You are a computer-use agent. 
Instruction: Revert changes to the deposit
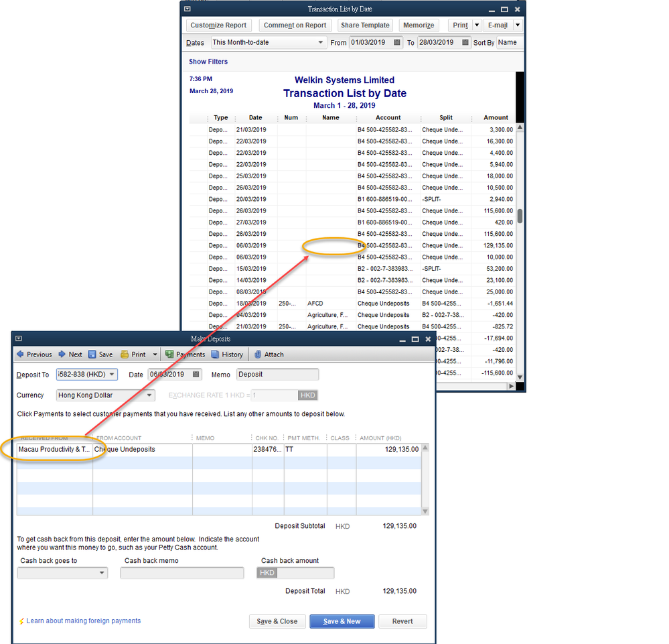pyautogui.click(x=402, y=621)
